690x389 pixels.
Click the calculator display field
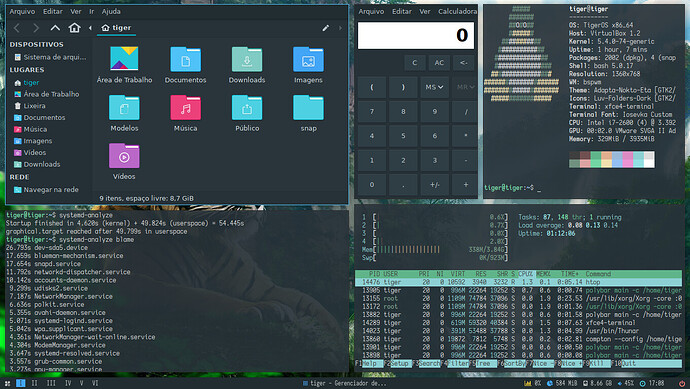[416, 35]
